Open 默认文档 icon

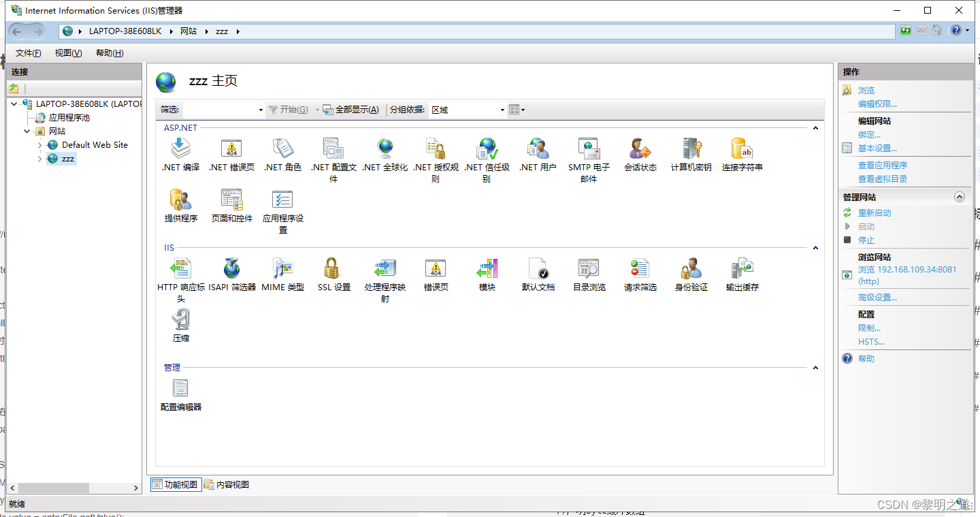pos(538,268)
